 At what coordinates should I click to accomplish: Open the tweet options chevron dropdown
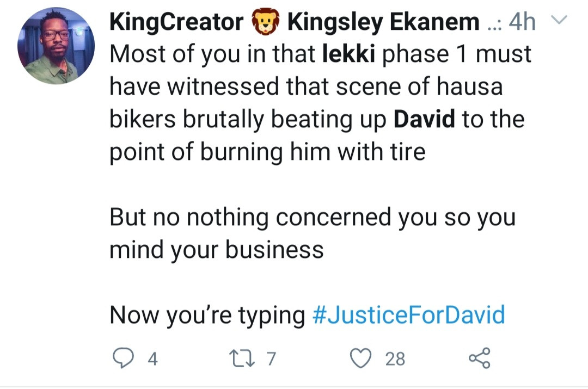559,21
